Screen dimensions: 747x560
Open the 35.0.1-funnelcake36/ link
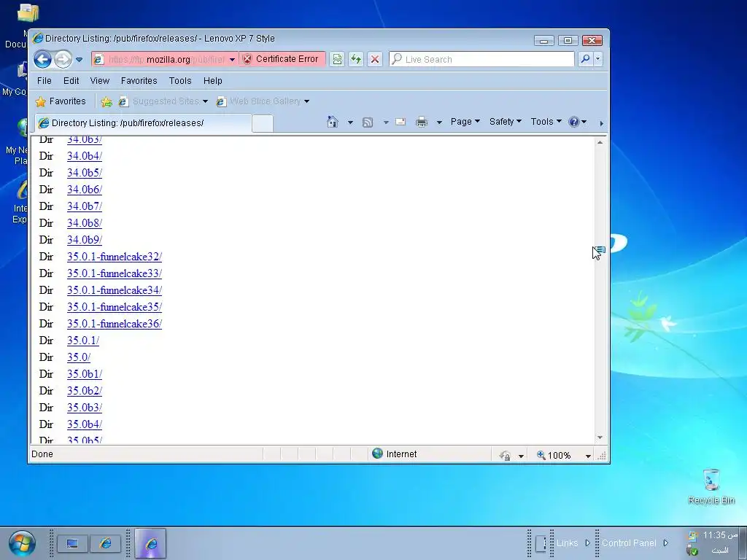pyautogui.click(x=115, y=324)
